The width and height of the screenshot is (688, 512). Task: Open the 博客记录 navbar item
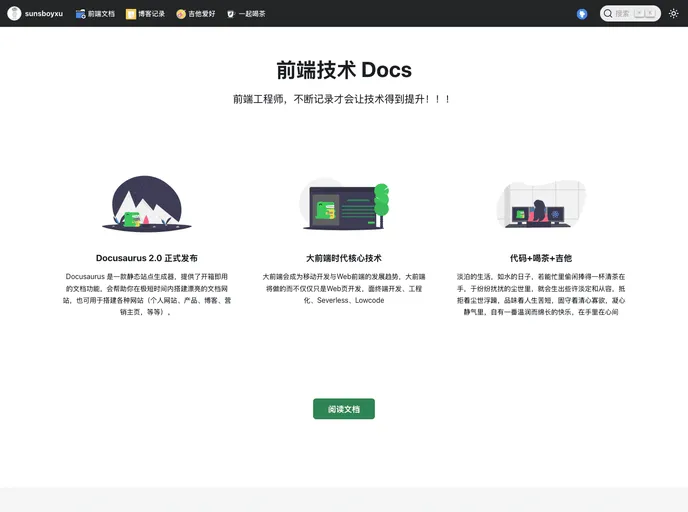coord(145,14)
